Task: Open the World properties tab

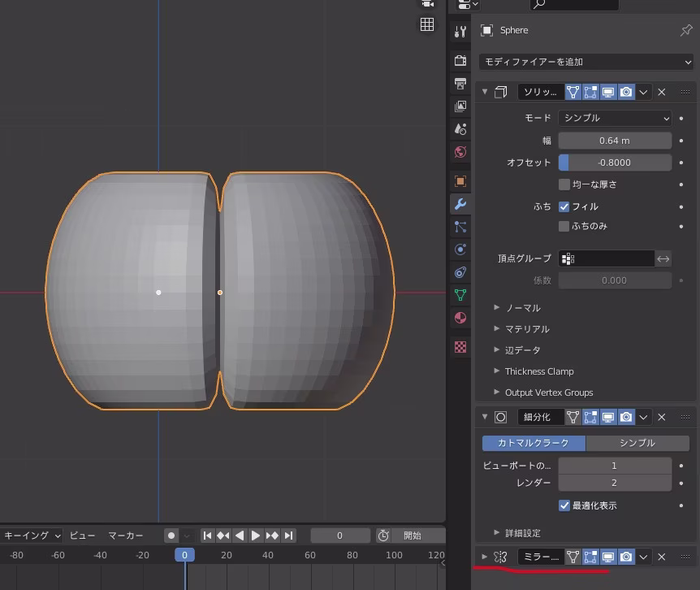Action: 460,152
